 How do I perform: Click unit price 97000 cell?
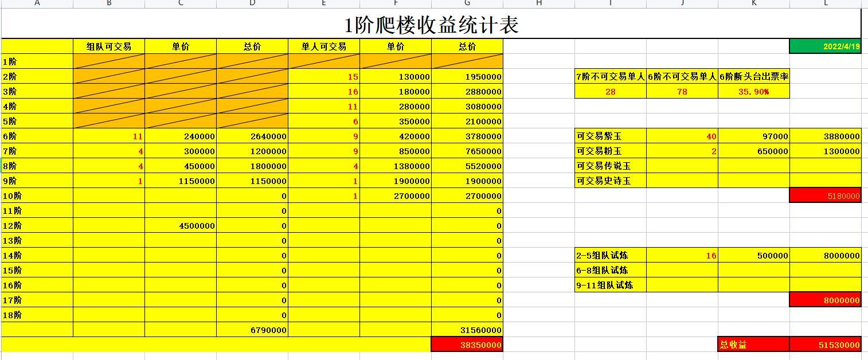coord(754,136)
